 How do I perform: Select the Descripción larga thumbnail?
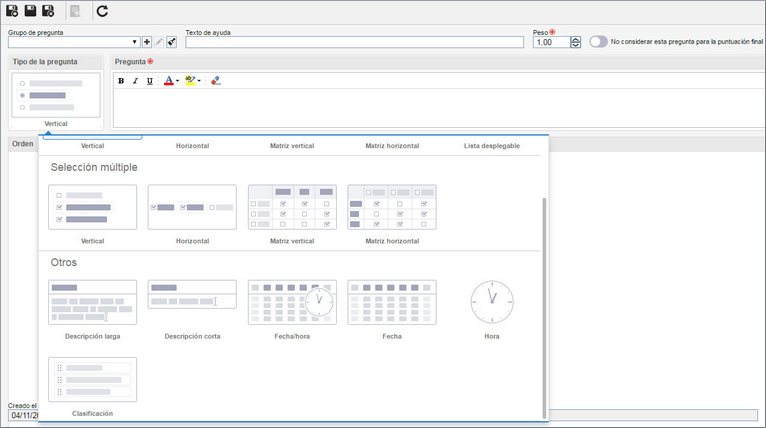click(92, 302)
